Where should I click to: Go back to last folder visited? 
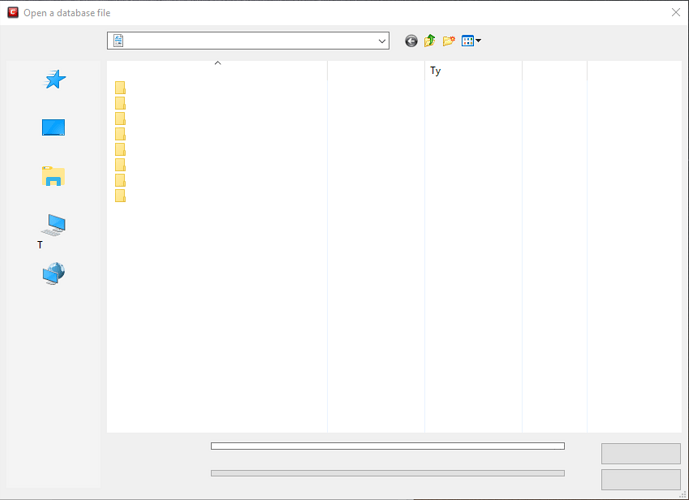click(x=411, y=41)
